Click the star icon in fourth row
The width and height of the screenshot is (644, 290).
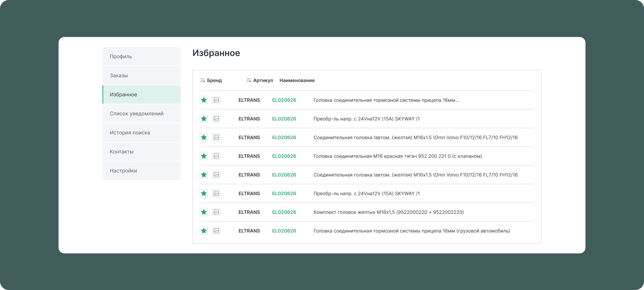point(204,156)
